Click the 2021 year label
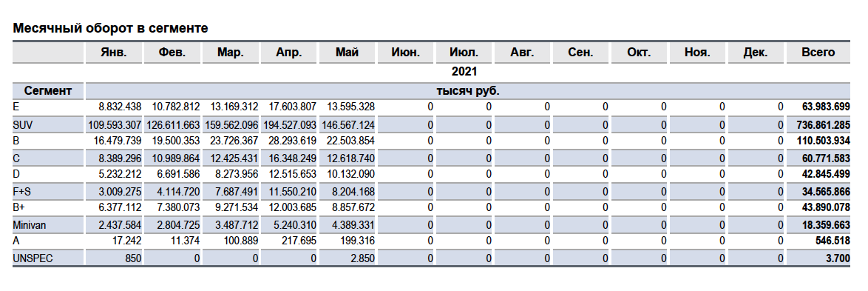868x291 pixels. tap(464, 72)
